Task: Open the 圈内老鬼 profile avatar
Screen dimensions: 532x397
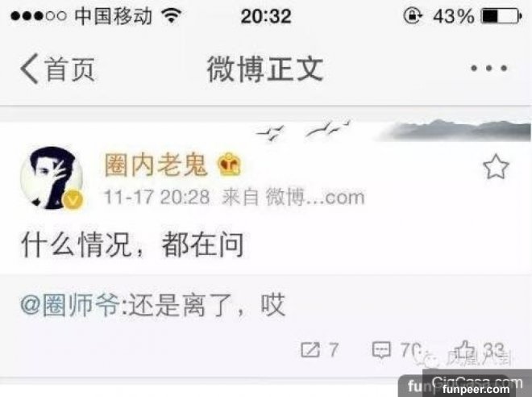Action: pos(52,177)
